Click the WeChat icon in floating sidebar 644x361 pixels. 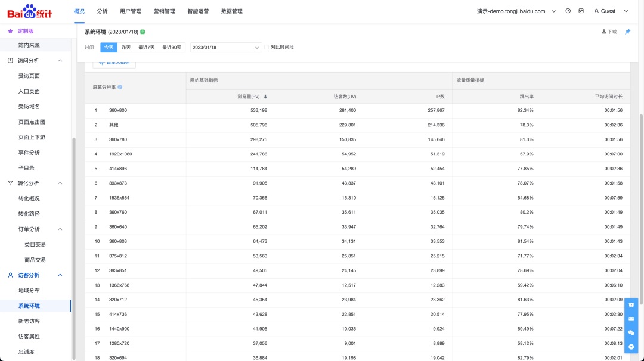(631, 332)
